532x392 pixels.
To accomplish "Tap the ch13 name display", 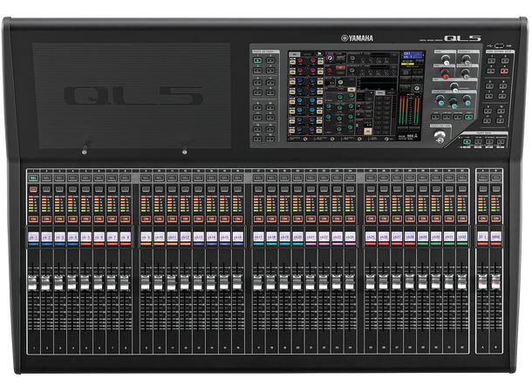I will pyautogui.click(x=199, y=236).
